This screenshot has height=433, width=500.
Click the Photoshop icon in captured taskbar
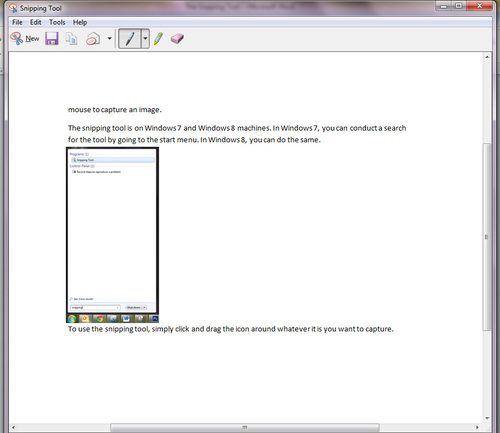click(x=155, y=319)
